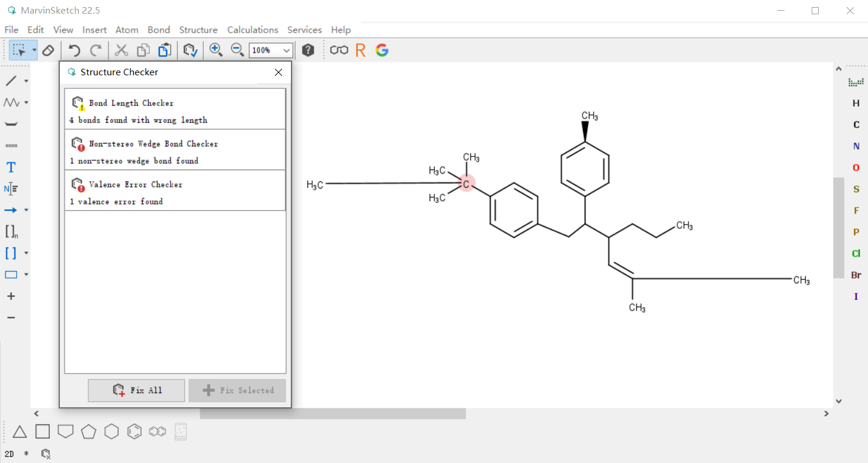Select the Valence Error Checker result
The width and height of the screenshot is (868, 463).
pos(175,191)
